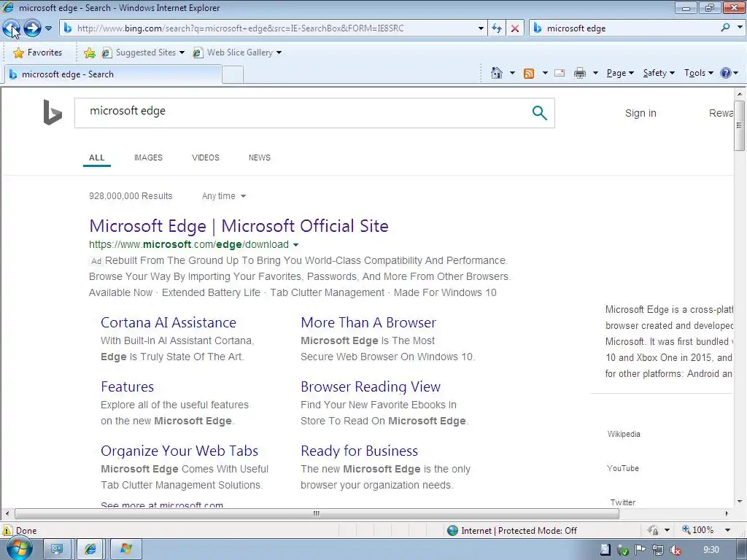Screen dimensions: 747x560
Task: Open the 'Features' link
Action: (127, 386)
